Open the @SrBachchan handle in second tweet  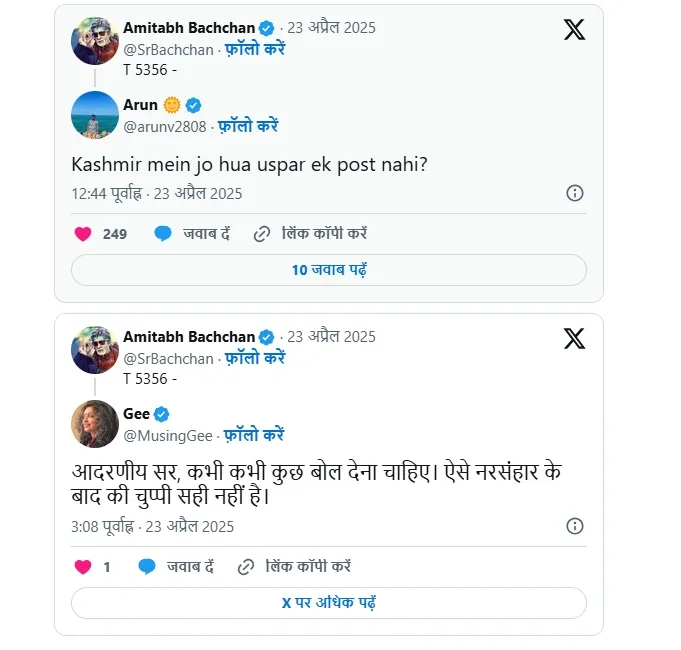coord(168,358)
